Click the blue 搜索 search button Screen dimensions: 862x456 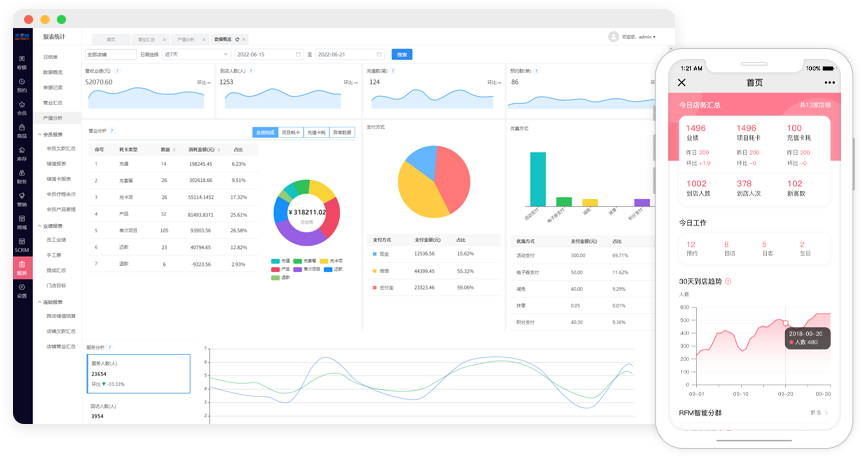402,54
